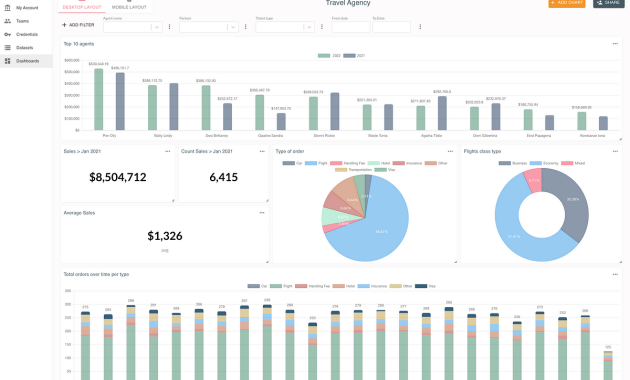Screen dimensions: 630x380
Task: Open the options menu for Top 10 agents chart
Action: coord(615,44)
